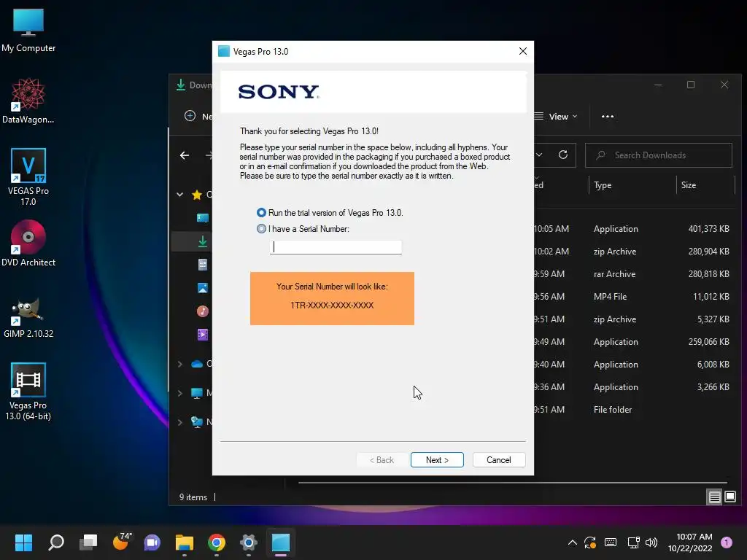Close the Vegas Pro 13.0 dialog
The width and height of the screenshot is (747, 560).
522,51
